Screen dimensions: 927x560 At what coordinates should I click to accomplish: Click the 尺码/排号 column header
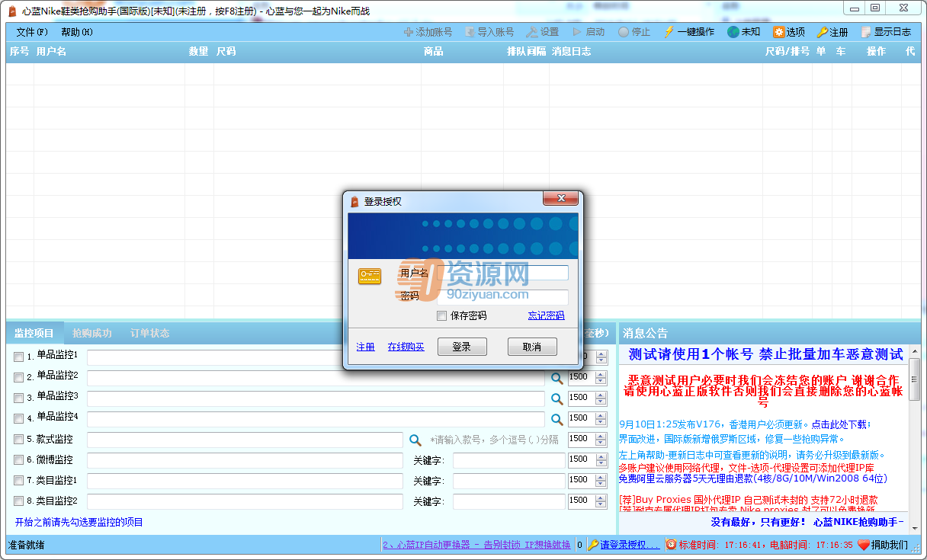click(787, 51)
